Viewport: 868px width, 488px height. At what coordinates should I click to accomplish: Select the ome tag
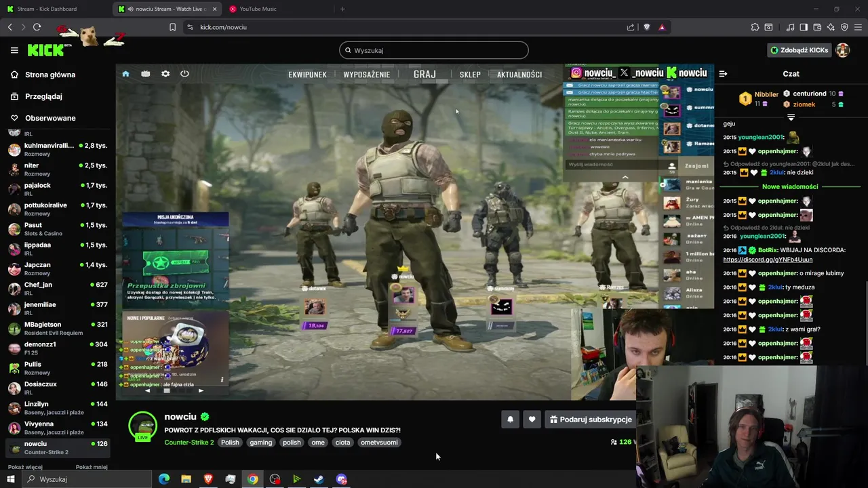pyautogui.click(x=318, y=443)
